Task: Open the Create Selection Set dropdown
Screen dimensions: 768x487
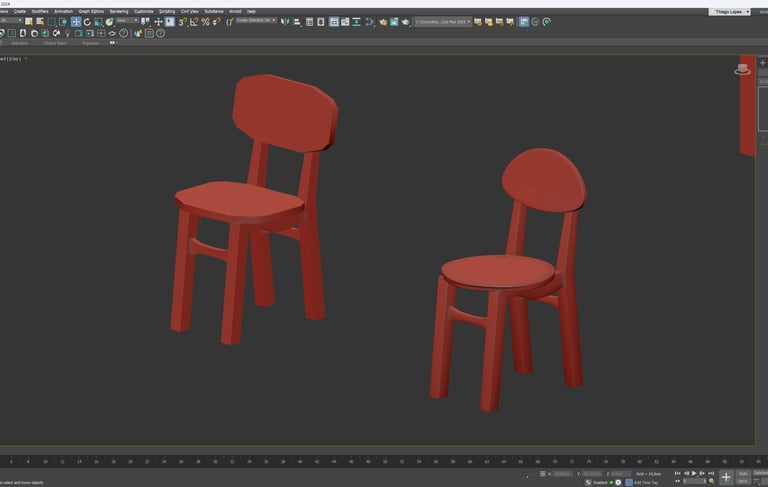Action: pos(256,20)
